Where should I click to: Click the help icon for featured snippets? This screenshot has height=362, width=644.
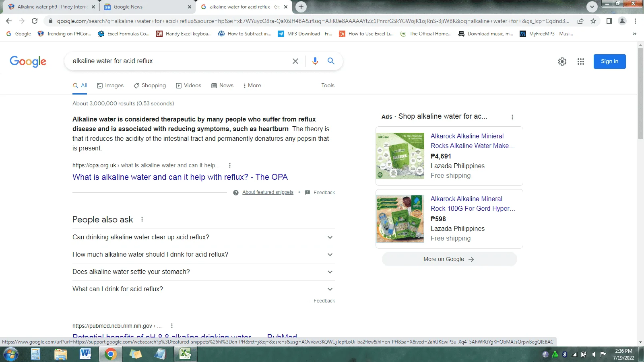point(236,193)
